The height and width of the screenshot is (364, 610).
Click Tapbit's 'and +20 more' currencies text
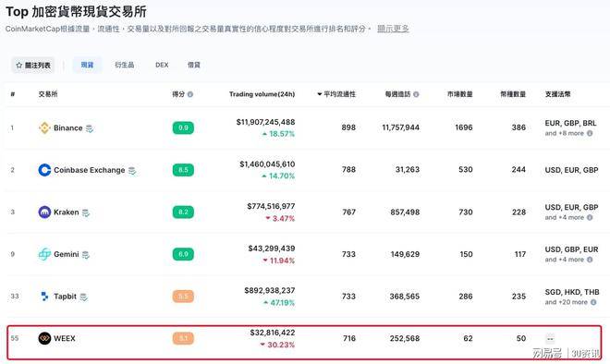[567, 302]
